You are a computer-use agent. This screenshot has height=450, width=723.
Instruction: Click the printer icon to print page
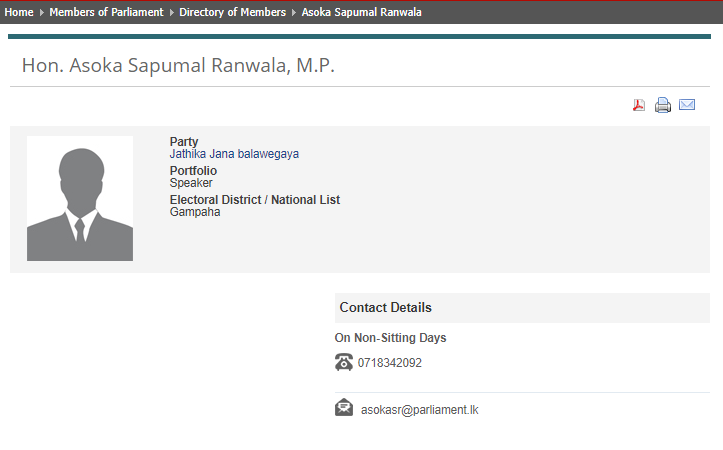pos(663,105)
